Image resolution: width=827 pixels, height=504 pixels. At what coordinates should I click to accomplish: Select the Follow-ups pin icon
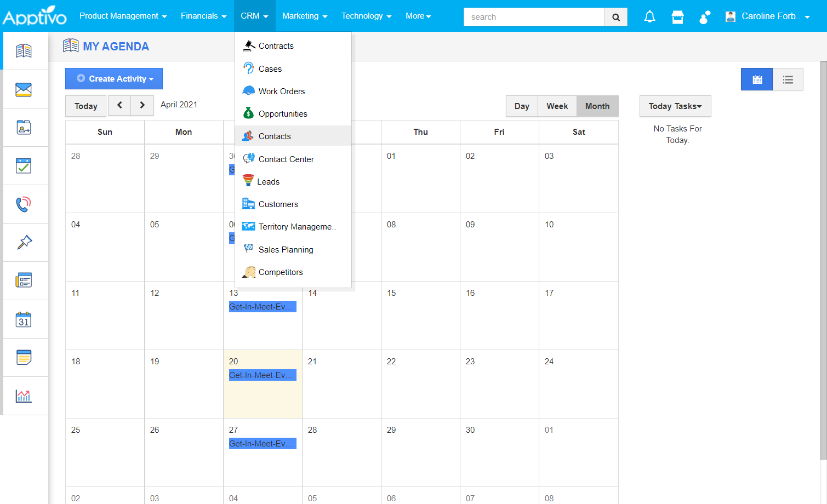pos(25,242)
